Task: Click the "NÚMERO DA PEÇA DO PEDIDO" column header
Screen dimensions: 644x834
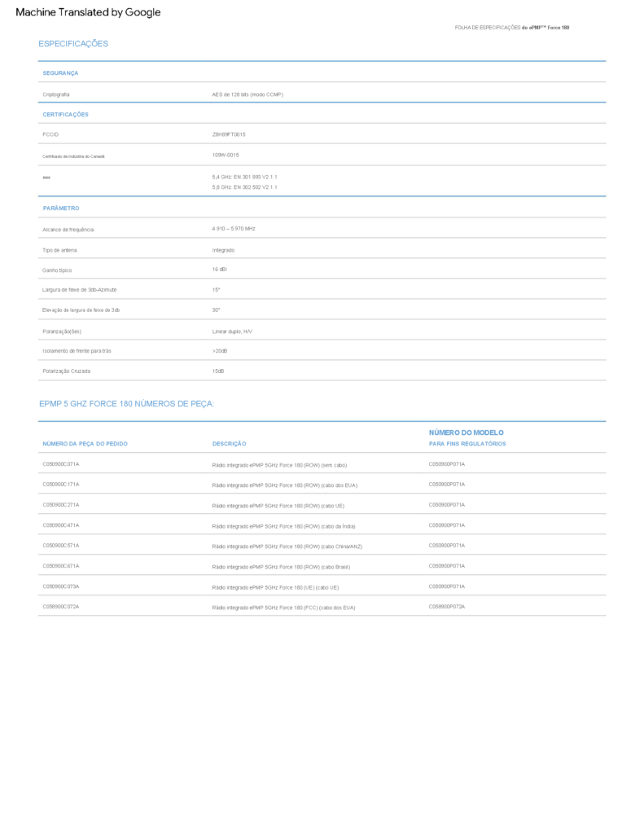Action: click(85, 444)
